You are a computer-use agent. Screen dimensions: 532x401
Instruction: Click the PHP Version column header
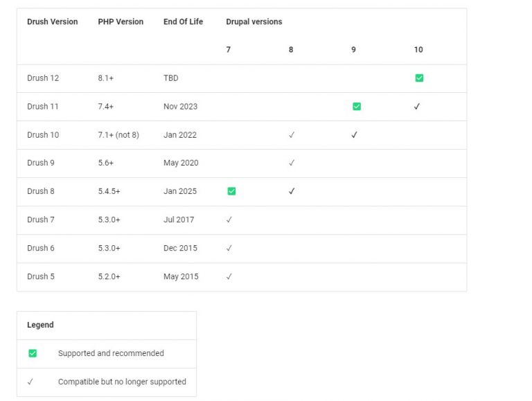tap(121, 22)
